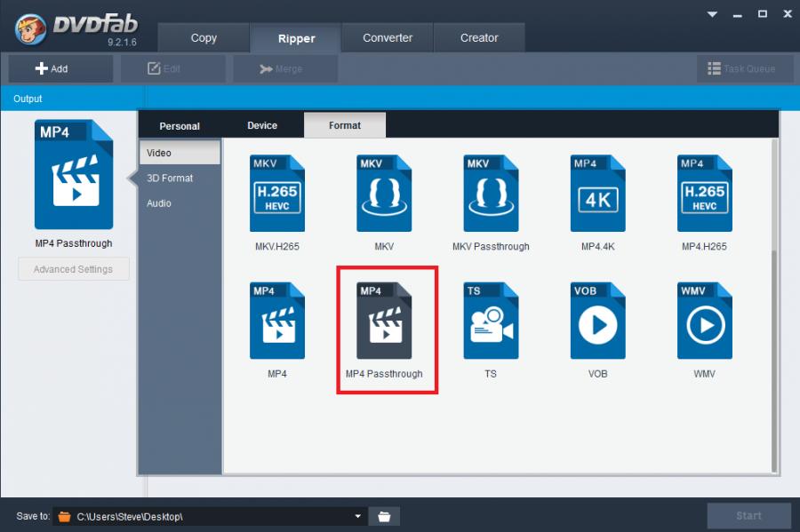Select the MKV.H265 format icon
Image resolution: width=800 pixels, height=532 pixels.
[276, 195]
